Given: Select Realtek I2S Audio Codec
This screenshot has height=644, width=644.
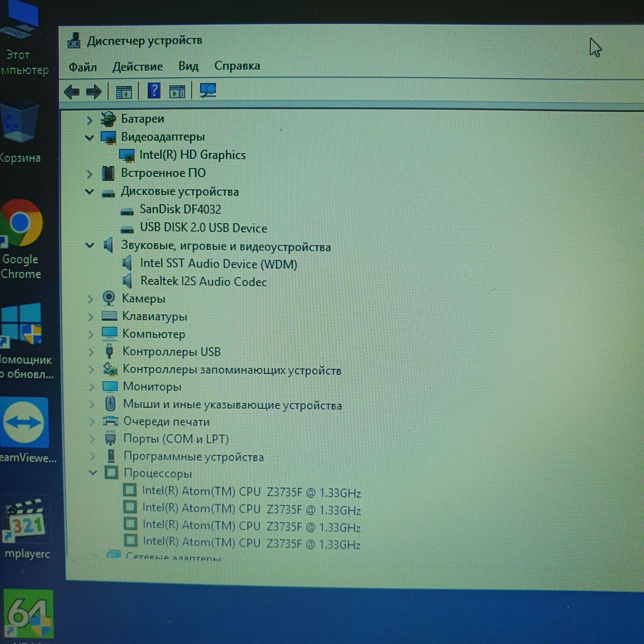Looking at the screenshot, I should pos(204,281).
